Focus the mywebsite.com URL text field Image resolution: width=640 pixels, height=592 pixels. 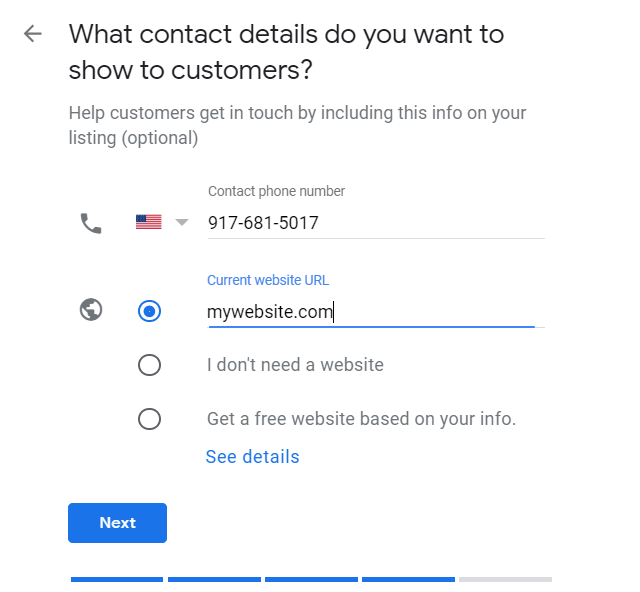pos(370,313)
